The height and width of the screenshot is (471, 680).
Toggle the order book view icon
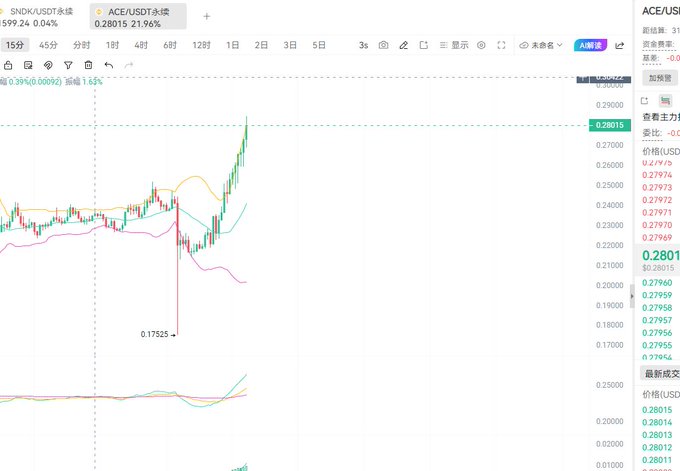(x=665, y=101)
